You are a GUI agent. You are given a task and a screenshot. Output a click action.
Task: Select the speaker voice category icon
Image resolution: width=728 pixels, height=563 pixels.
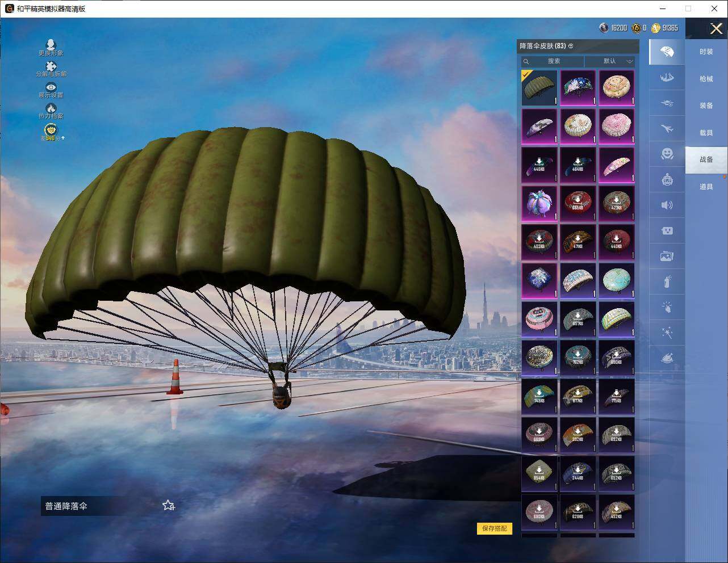pos(667,205)
